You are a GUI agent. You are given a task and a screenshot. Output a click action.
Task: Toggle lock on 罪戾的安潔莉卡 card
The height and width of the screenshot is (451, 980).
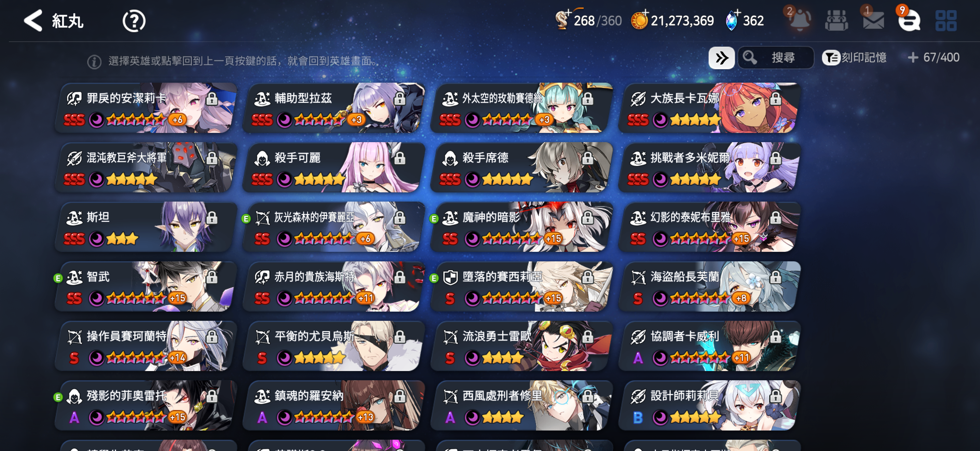coord(212,99)
